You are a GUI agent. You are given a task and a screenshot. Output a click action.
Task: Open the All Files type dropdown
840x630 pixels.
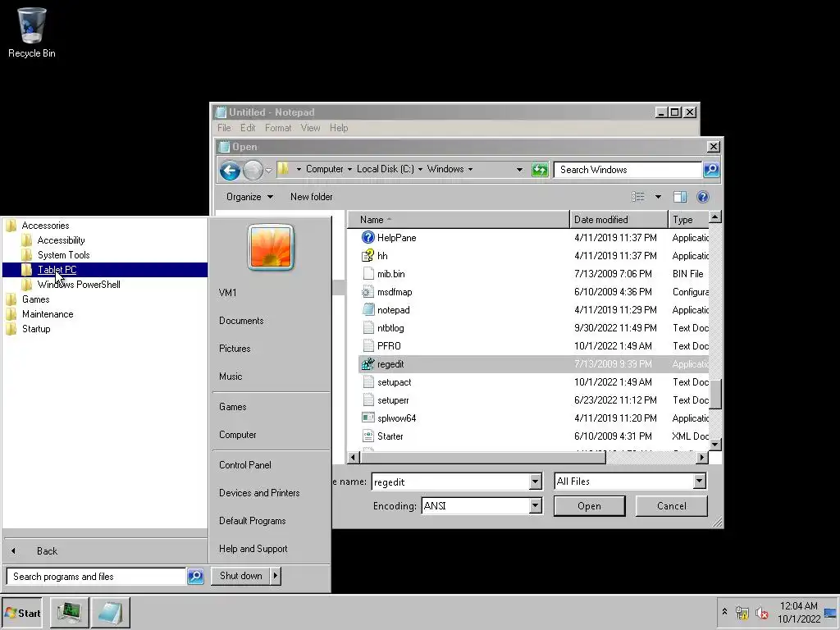[x=699, y=481]
